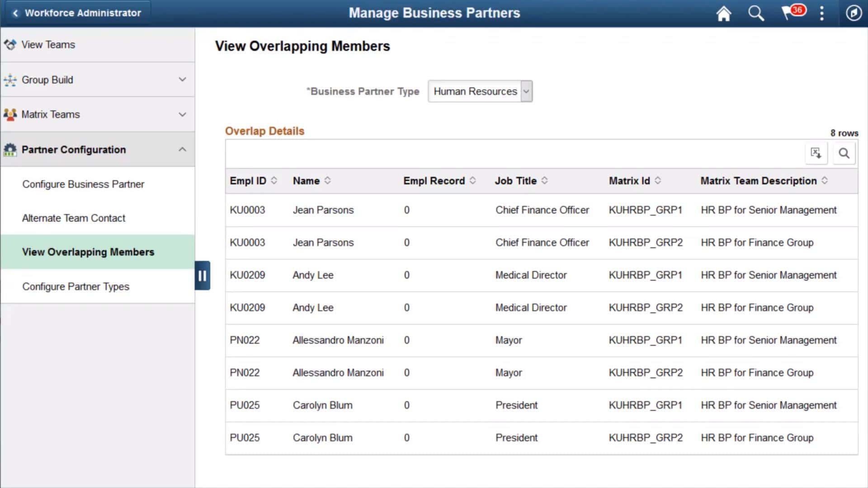
Task: Export Overlap Details grid to spreadsheet
Action: tap(816, 153)
